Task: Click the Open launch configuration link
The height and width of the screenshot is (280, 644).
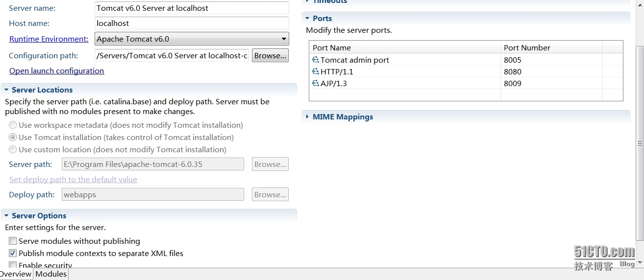Action: (x=56, y=71)
